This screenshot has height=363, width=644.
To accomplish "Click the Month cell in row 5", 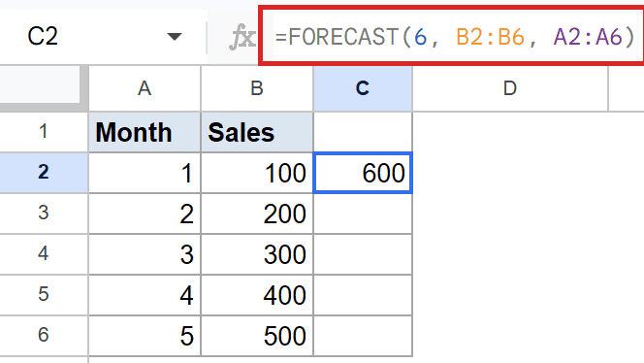I will click(145, 294).
